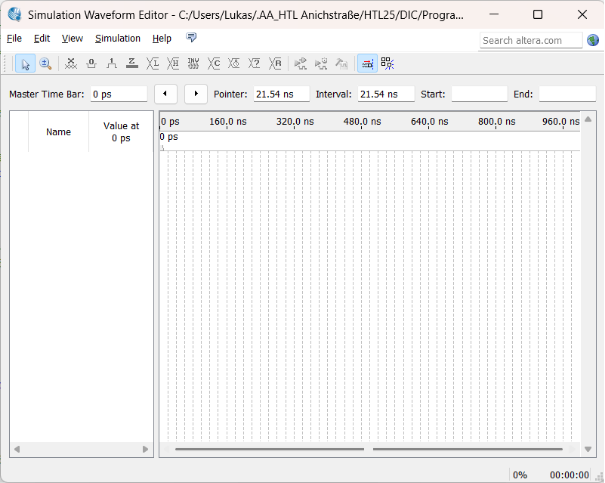The width and height of the screenshot is (605, 483).
Task: Click the High Impedance (Z) icon
Action: pyautogui.click(x=132, y=63)
